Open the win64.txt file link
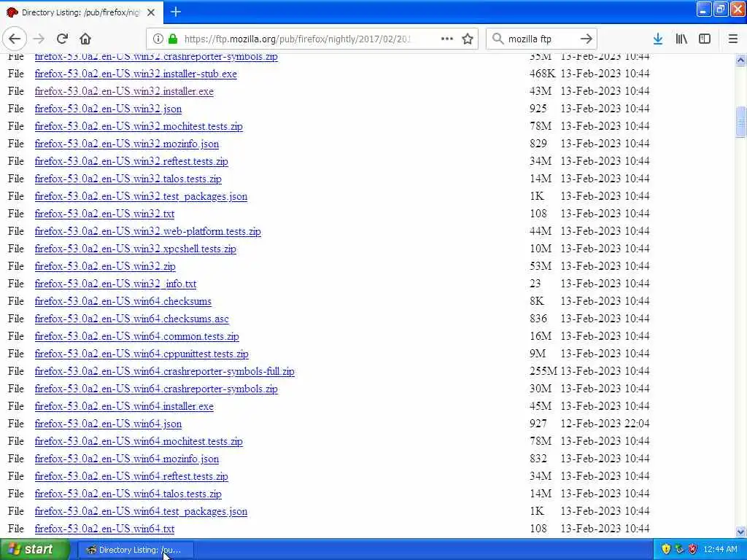The width and height of the screenshot is (747, 560). (104, 529)
